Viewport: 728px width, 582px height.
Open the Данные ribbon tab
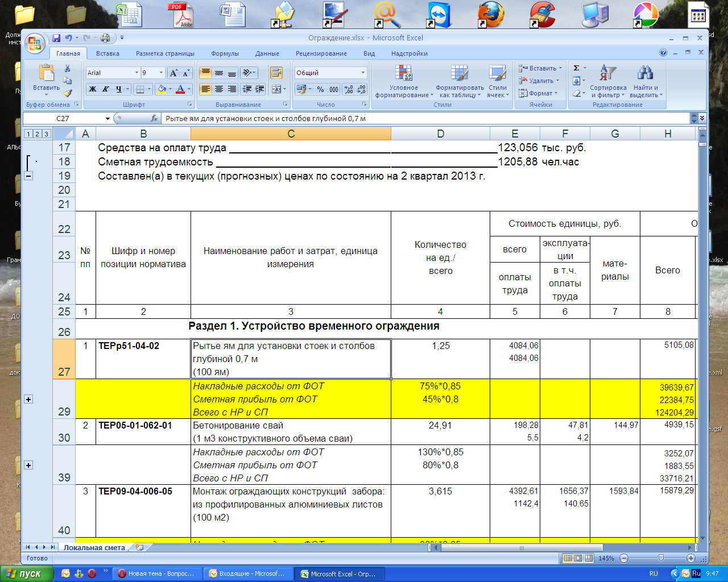pos(267,53)
